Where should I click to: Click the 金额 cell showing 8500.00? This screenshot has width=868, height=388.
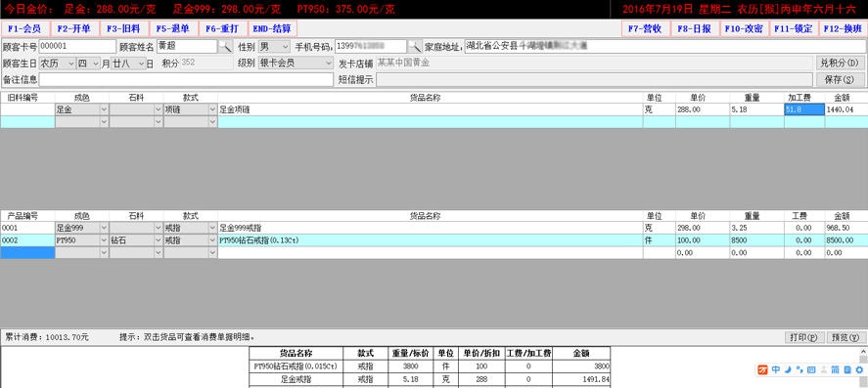pyautogui.click(x=845, y=240)
